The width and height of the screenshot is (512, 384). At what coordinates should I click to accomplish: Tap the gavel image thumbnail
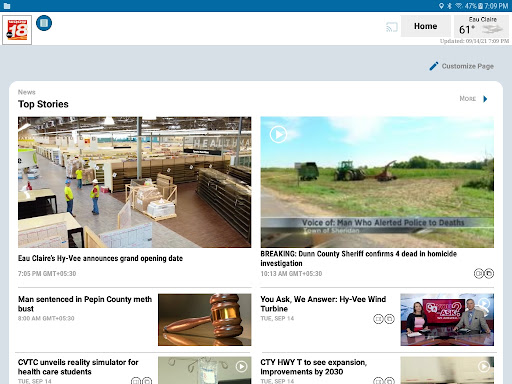pyautogui.click(x=205, y=320)
